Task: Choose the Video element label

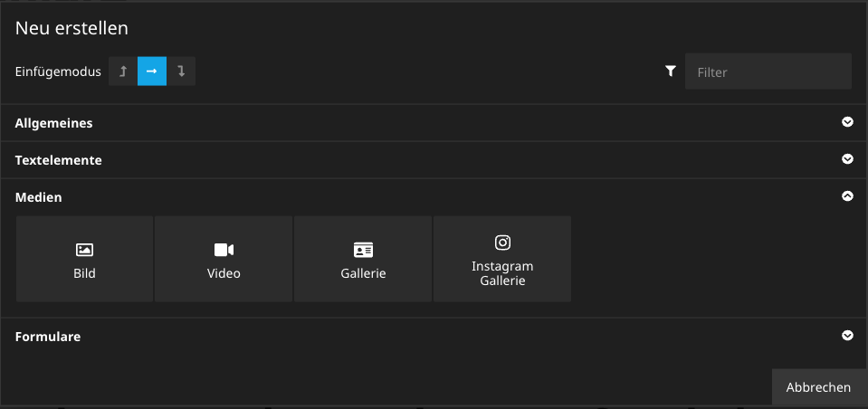Action: pos(224,273)
